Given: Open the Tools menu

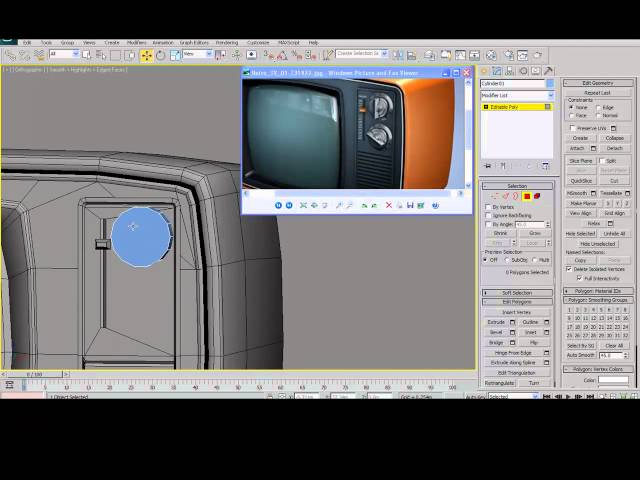Looking at the screenshot, I should coord(46,42).
